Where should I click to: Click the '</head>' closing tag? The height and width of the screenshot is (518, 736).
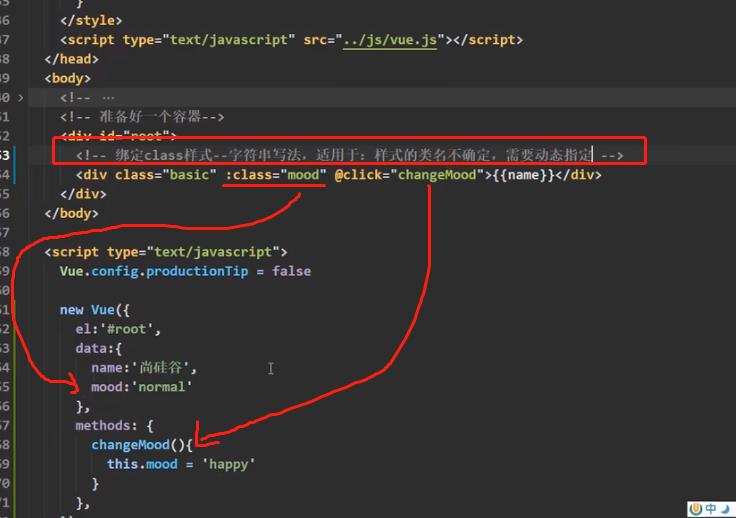pos(71,59)
